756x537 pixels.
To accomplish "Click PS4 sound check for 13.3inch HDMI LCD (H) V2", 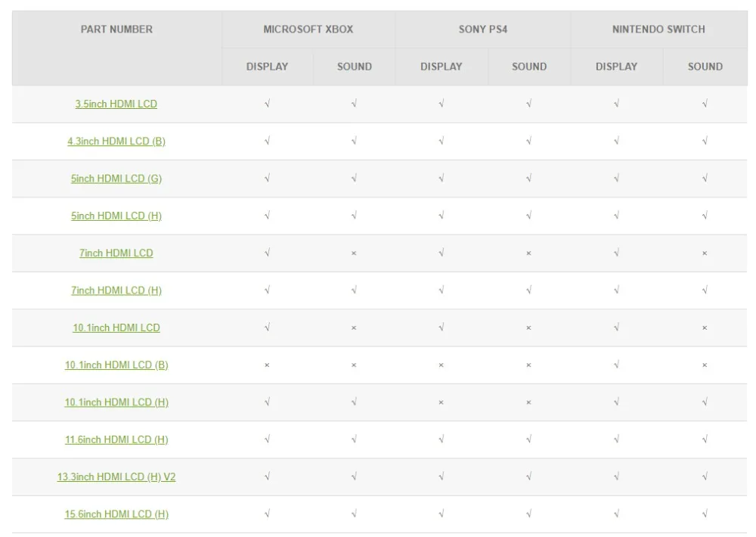I will tap(529, 476).
